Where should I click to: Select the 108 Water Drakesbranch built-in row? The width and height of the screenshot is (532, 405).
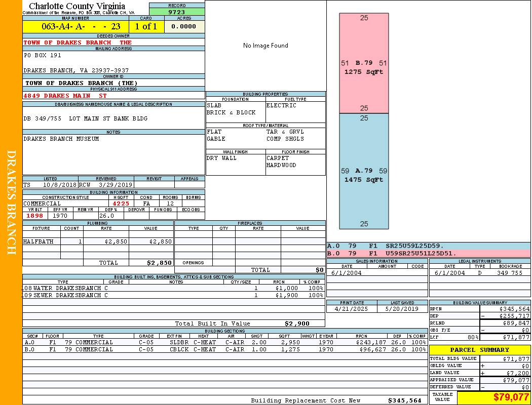coord(172,288)
